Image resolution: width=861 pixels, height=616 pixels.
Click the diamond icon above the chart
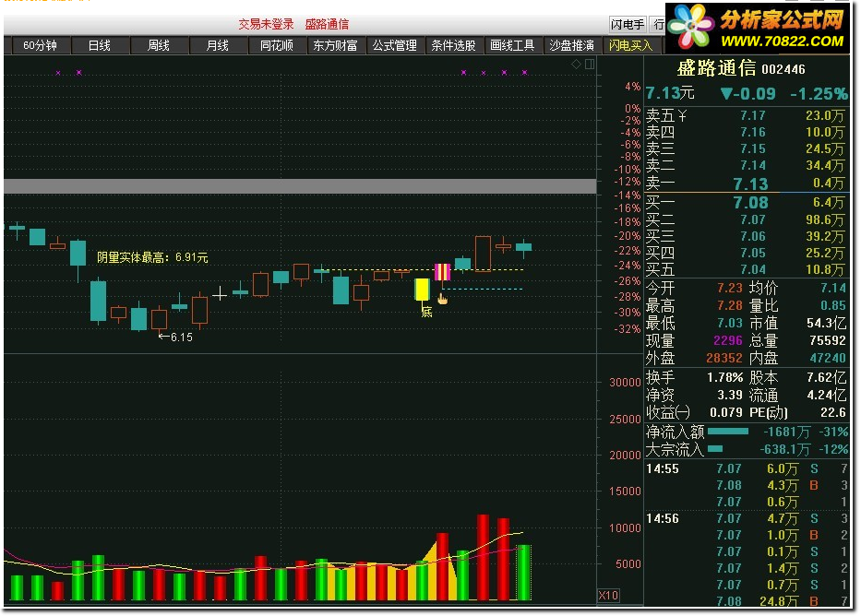[576, 65]
